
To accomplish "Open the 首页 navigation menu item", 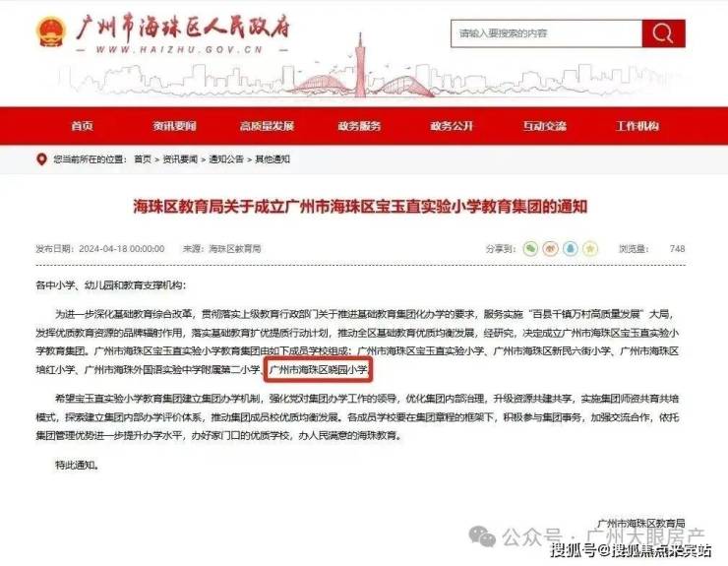I will (83, 126).
